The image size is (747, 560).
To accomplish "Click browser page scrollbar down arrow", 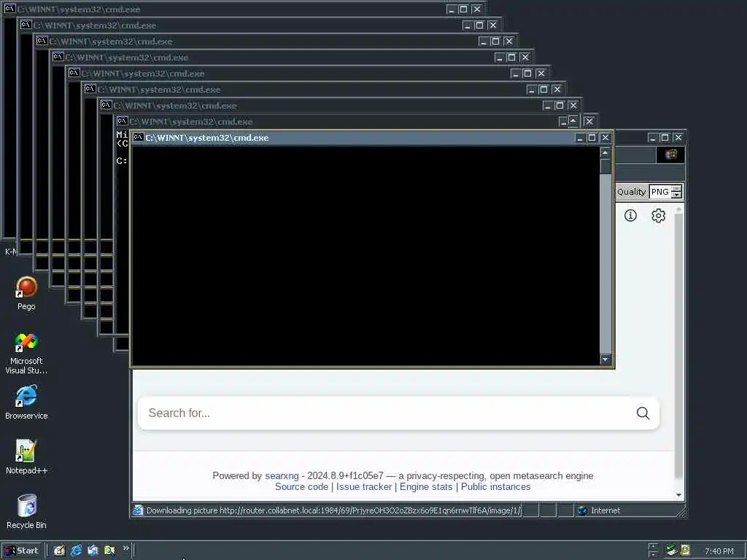I will (x=679, y=495).
